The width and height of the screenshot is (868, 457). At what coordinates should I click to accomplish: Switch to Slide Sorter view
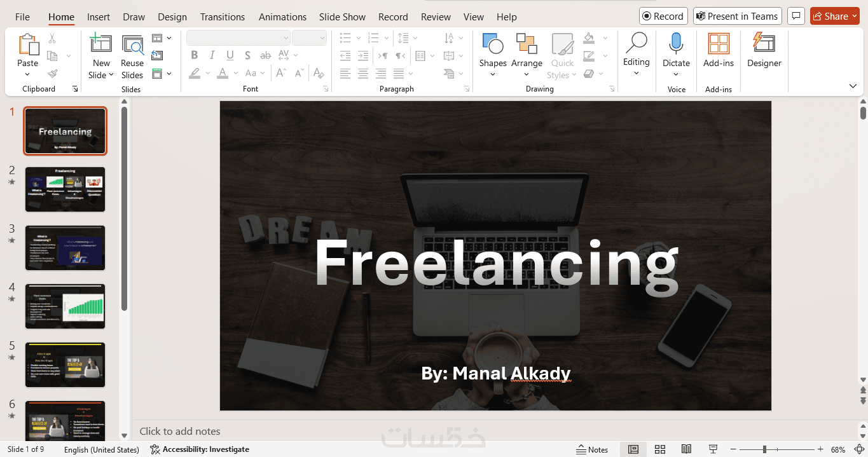(660, 449)
